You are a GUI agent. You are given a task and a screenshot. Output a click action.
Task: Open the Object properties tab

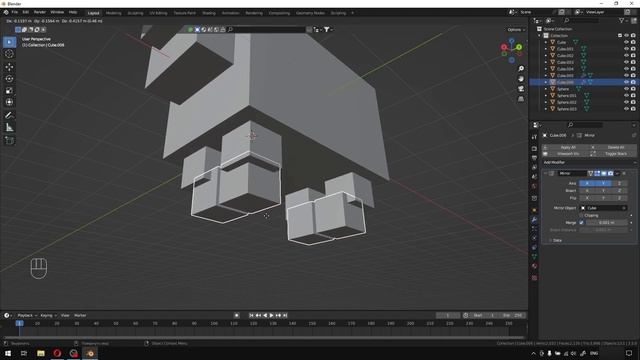[534, 210]
